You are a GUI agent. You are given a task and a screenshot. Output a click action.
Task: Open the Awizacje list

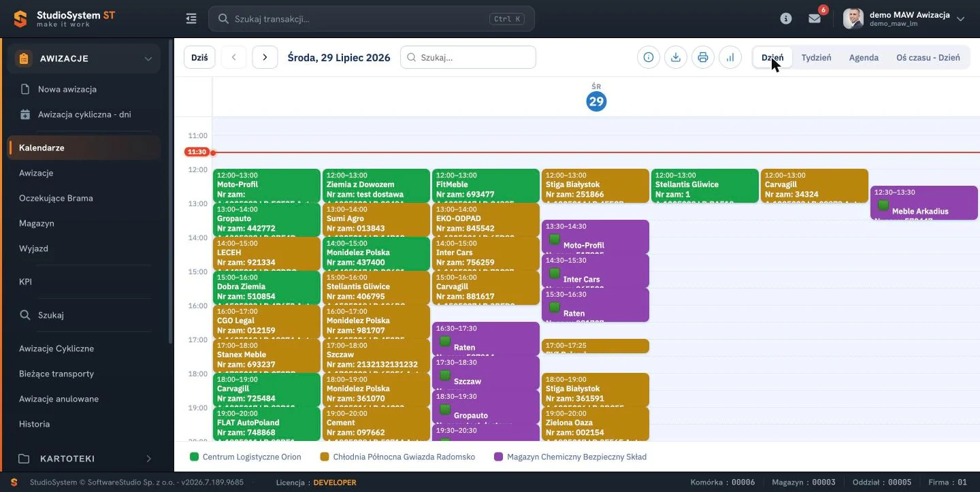pos(36,173)
